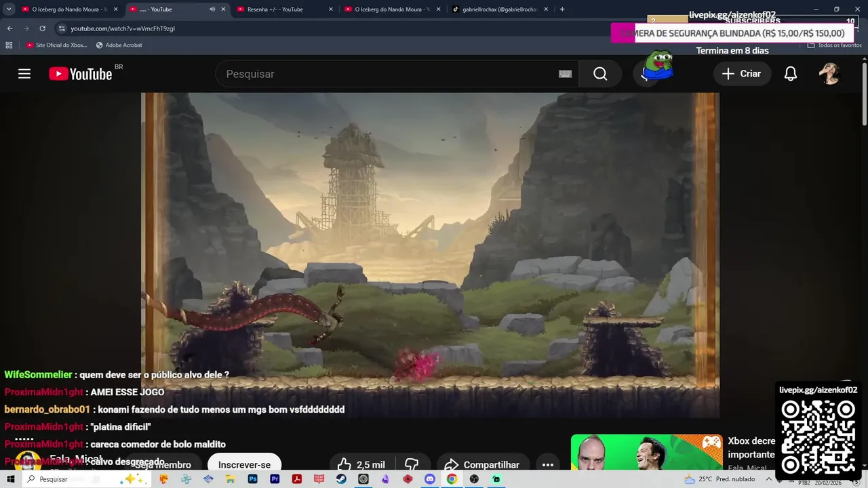Viewport: 868px width, 488px height.
Task: Open weather widget showing 25°C
Action: (719, 479)
